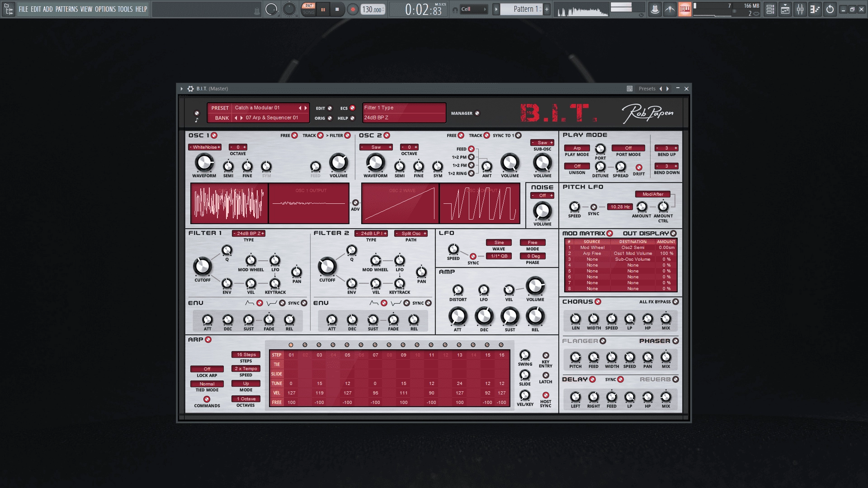Toggle OSC 2 power button

tap(387, 136)
